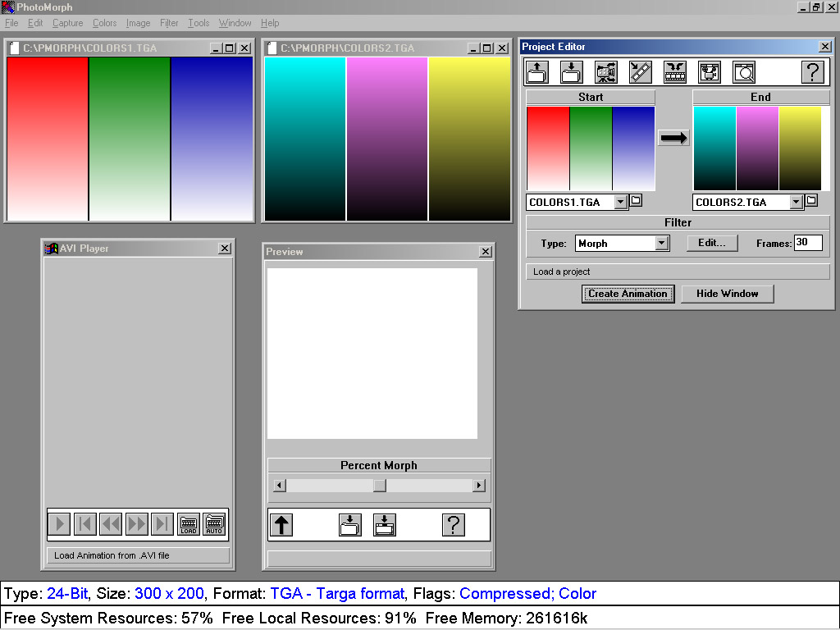Screen dimensions: 840x630
Task: Open the Help menu
Action: pos(270,23)
